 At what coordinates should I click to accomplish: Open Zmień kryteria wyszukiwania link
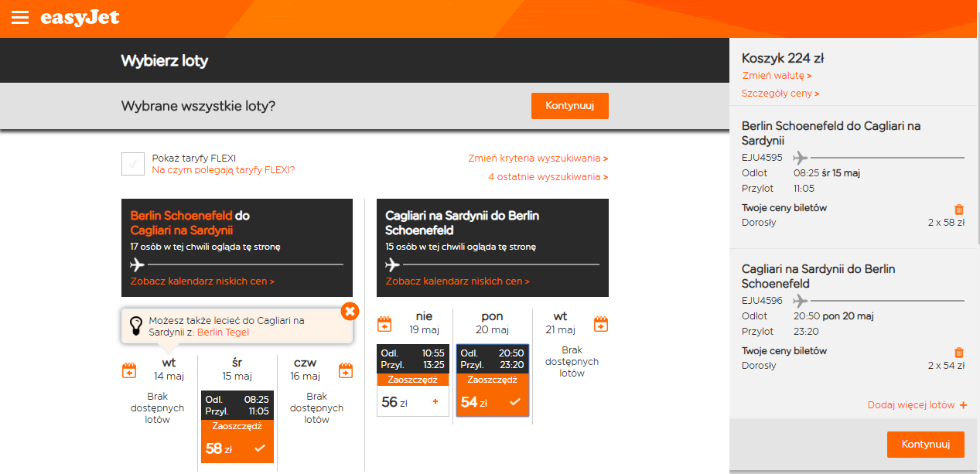(x=538, y=159)
